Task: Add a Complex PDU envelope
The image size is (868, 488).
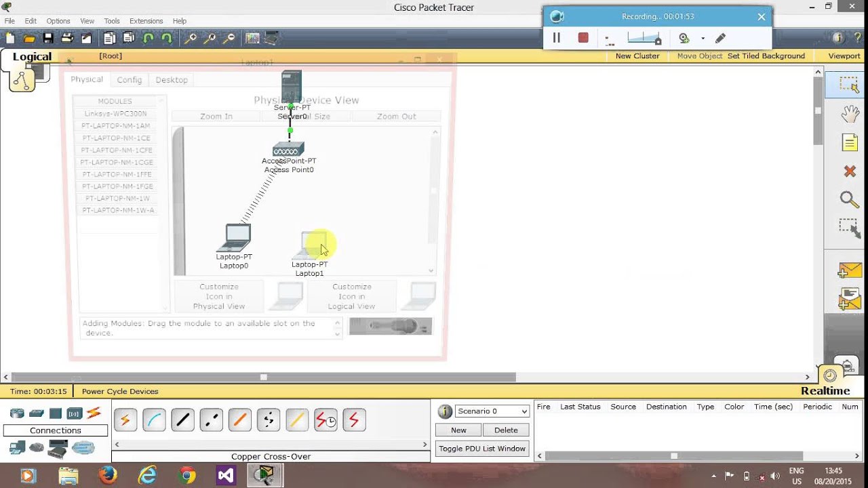Action: click(x=849, y=299)
